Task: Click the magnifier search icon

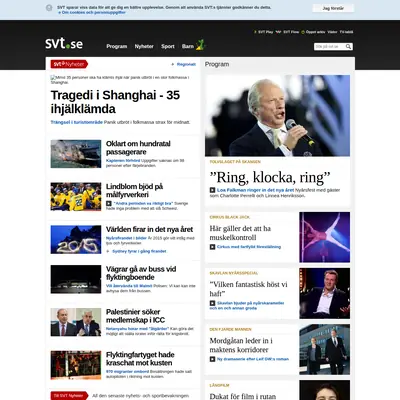Action: [348, 47]
